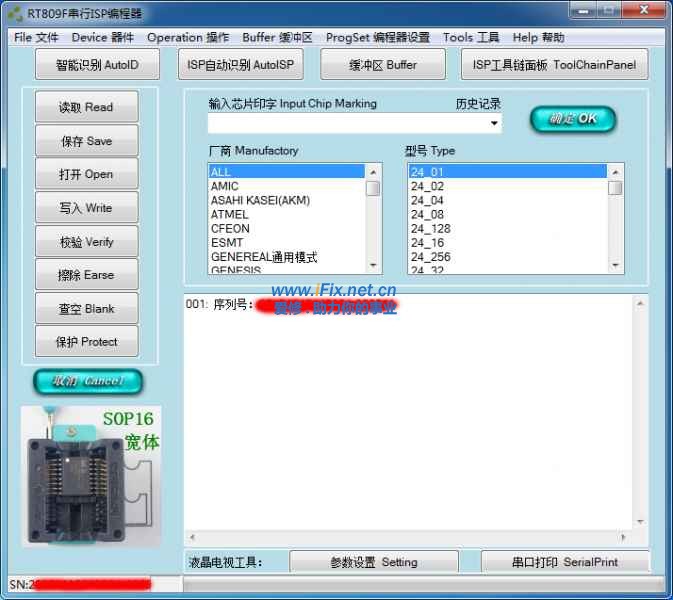Image resolution: width=673 pixels, height=600 pixels.
Task: Open the ProgSet programmer settings menu
Action: pyautogui.click(x=377, y=38)
